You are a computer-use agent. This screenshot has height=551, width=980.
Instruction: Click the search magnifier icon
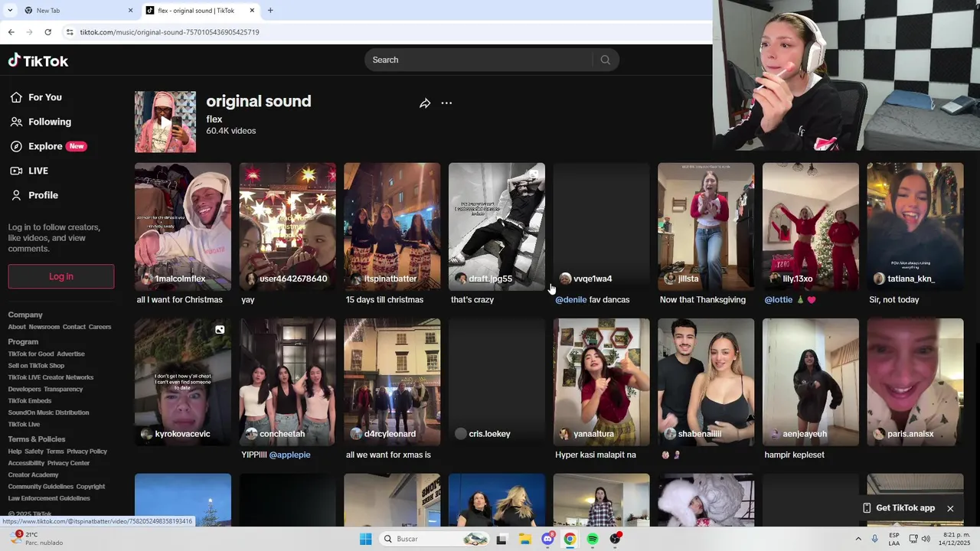click(606, 60)
